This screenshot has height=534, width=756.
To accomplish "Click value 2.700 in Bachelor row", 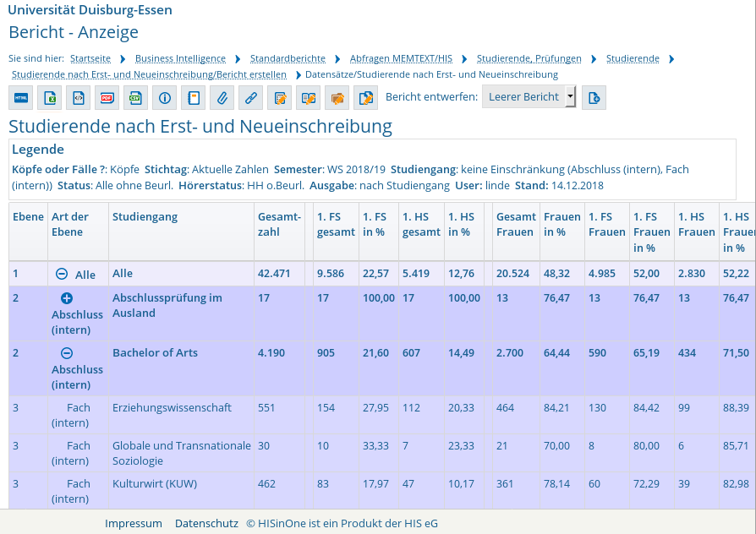I will 510,353.
